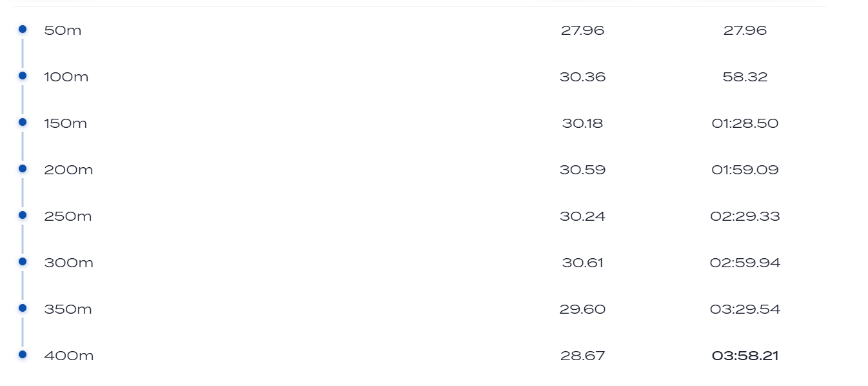Viewport: 868px width, 386px height.
Task: Click the cumulative time 01:28.50
Action: click(x=745, y=123)
